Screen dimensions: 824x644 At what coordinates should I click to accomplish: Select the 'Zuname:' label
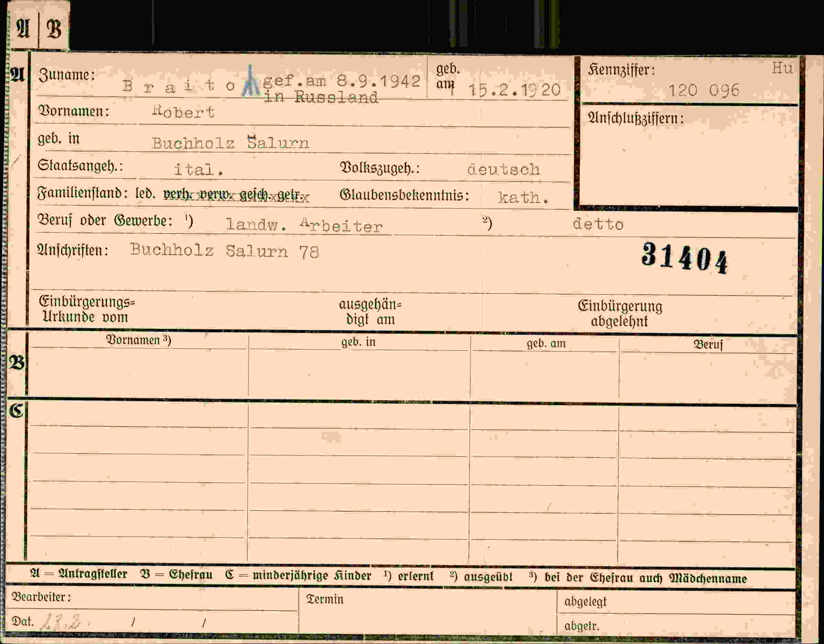pyautogui.click(x=67, y=75)
